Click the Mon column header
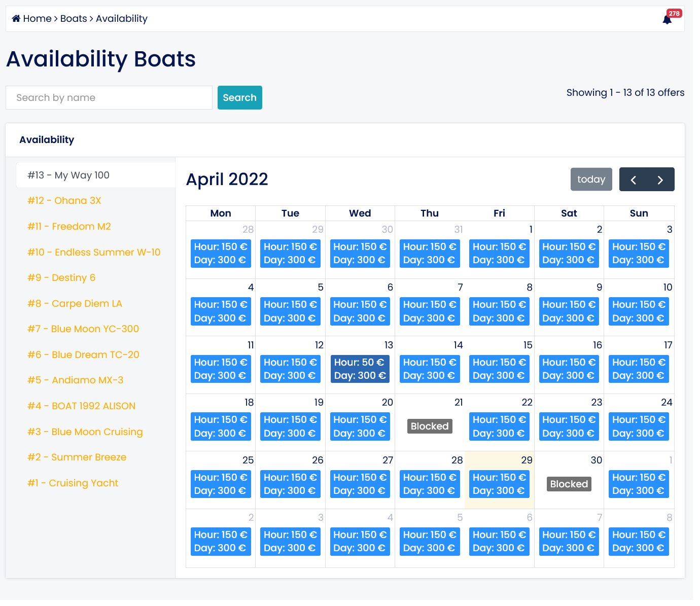Viewport: 700px width, 606px height. 221,213
